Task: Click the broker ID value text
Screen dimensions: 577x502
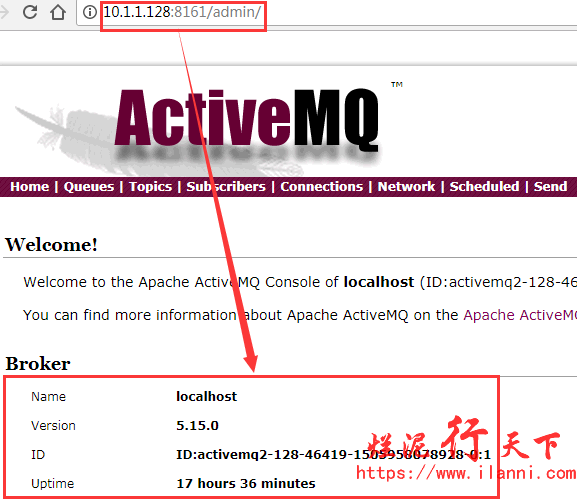Action: pyautogui.click(x=333, y=455)
